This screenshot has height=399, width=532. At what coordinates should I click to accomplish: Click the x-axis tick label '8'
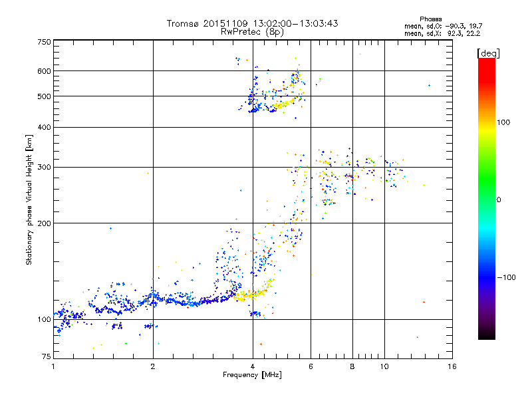click(352, 366)
